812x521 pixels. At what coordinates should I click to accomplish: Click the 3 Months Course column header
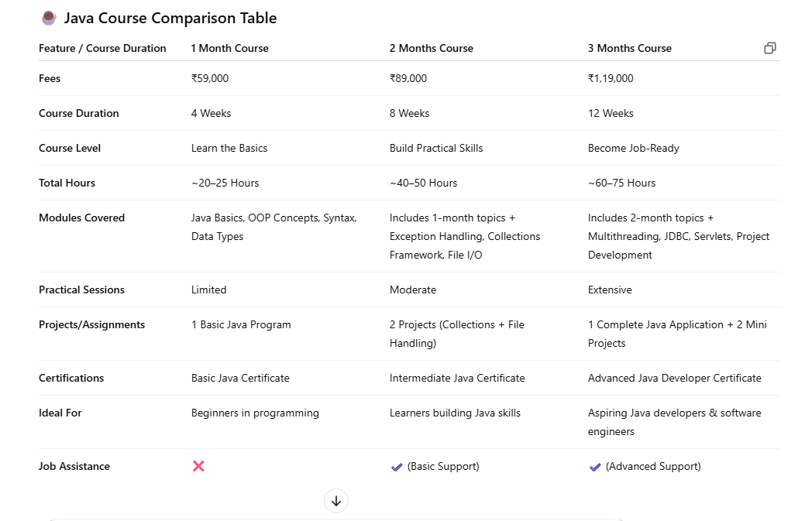coord(629,48)
